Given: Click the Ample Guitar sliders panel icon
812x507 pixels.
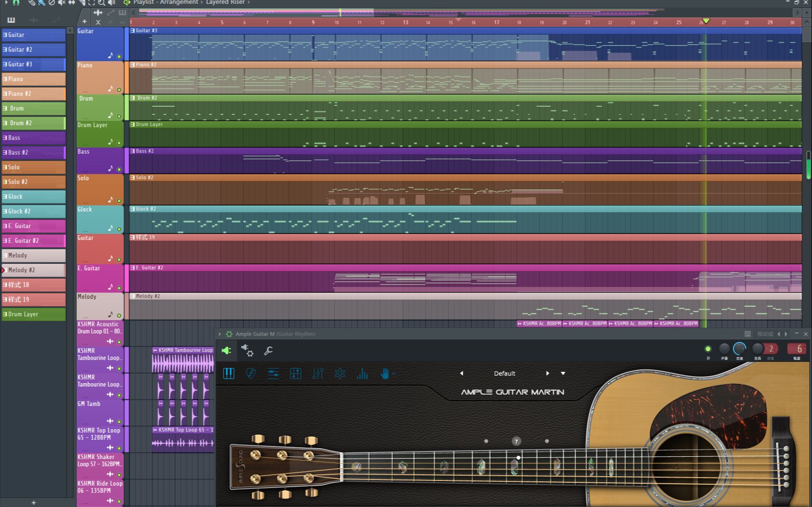Looking at the screenshot, I should [x=273, y=374].
